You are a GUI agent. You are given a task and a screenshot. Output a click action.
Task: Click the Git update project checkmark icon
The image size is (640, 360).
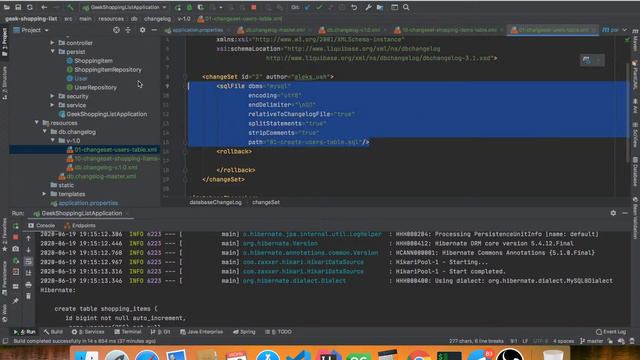coord(307,7)
